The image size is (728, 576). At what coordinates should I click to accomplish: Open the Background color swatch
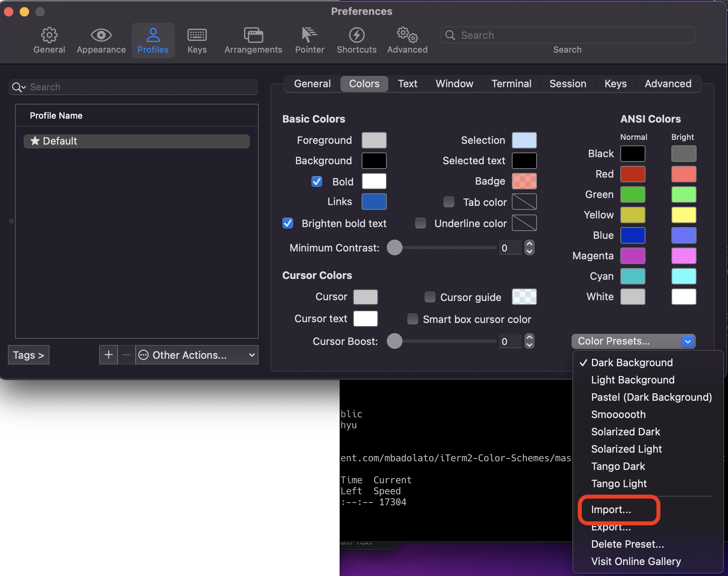[374, 161]
